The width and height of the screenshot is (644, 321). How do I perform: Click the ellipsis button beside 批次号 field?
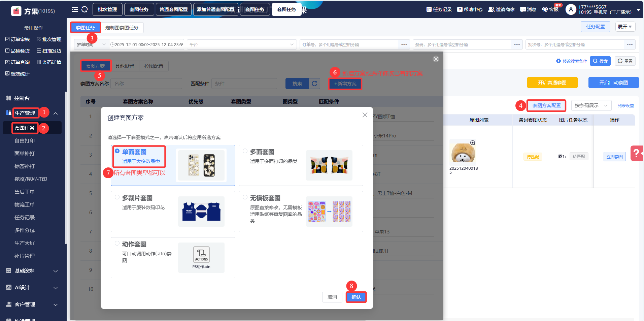pyautogui.click(x=630, y=44)
